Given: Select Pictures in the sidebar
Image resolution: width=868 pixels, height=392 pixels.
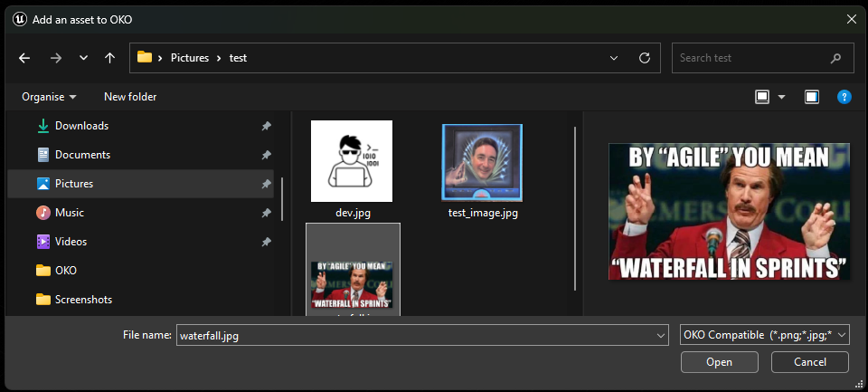Looking at the screenshot, I should click(x=141, y=184).
